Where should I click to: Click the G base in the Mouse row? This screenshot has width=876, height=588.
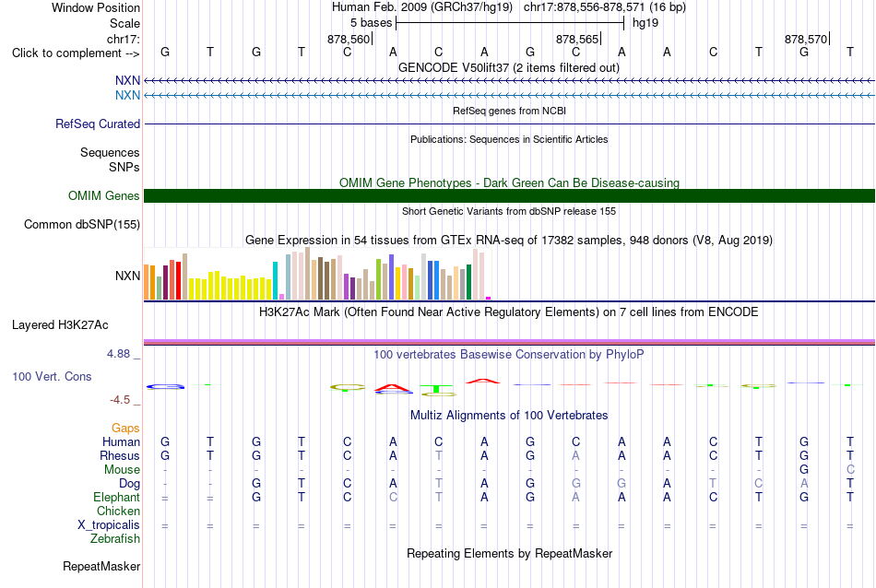click(804, 470)
